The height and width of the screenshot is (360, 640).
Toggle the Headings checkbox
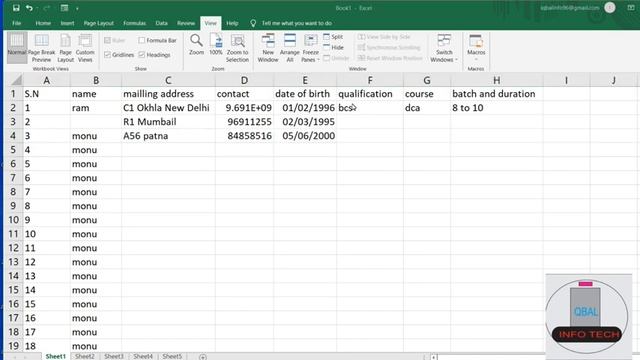(142, 55)
